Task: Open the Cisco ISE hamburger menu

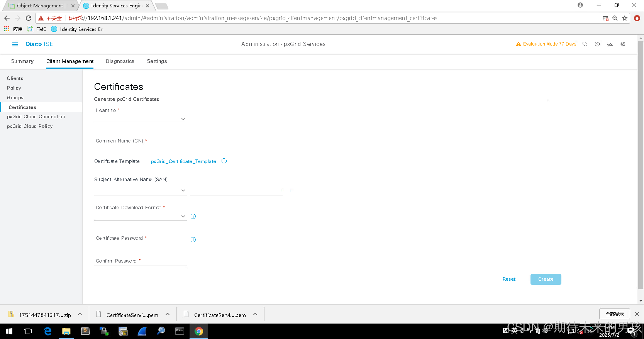Action: (x=15, y=44)
